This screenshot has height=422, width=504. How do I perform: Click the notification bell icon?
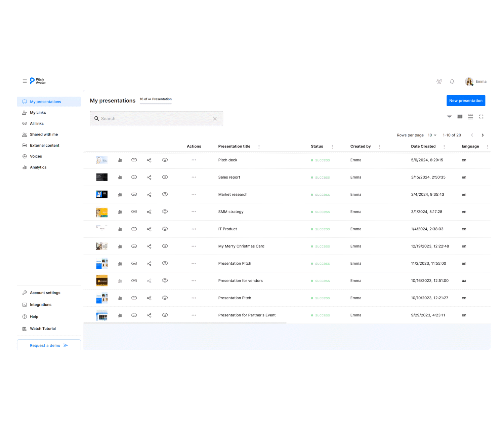(x=452, y=82)
